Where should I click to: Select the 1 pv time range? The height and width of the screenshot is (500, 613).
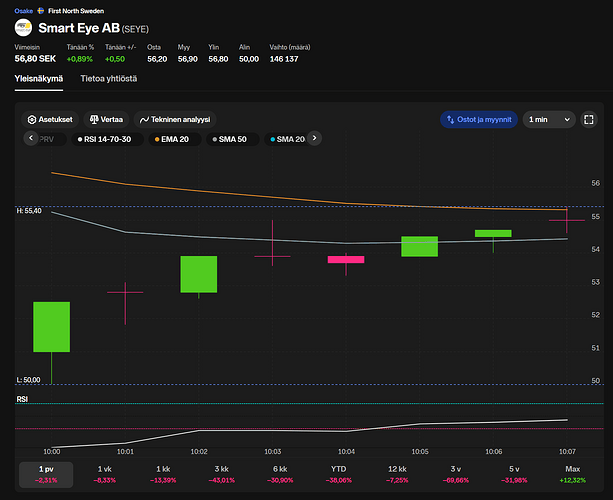[46, 475]
